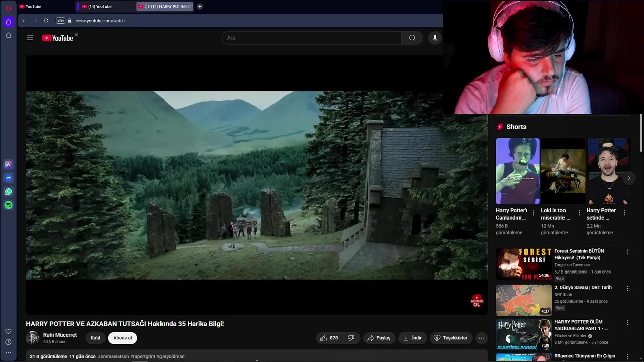Image resolution: width=644 pixels, height=362 pixels.
Task: Open Forest Serisinin BÜTÜN Hikayesi title
Action: coord(579,254)
